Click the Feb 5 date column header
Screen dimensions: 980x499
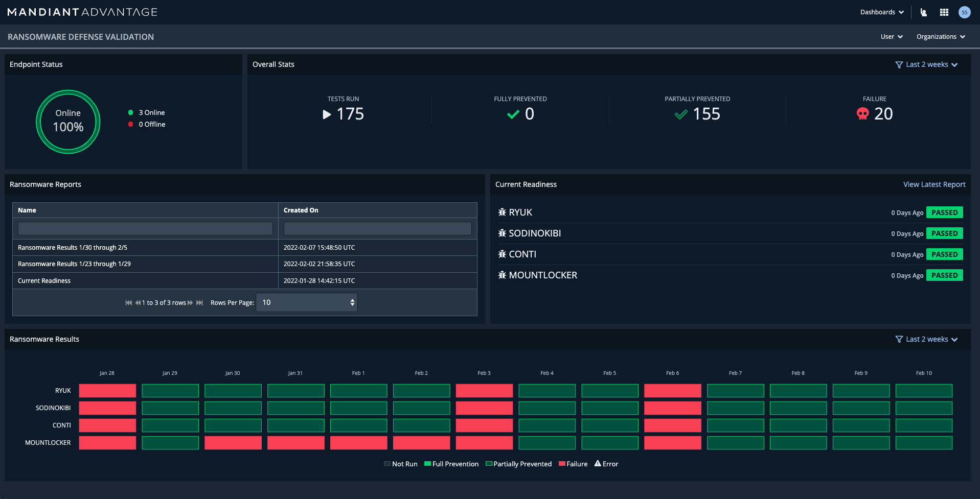609,373
